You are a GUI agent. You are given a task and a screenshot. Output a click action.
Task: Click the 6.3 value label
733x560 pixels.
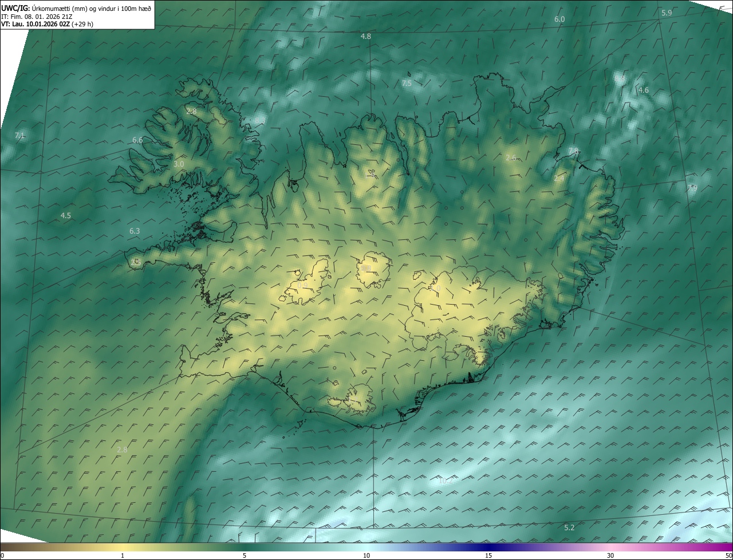tap(135, 231)
